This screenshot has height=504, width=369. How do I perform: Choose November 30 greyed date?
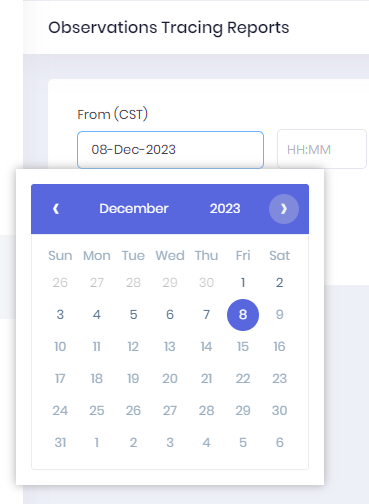pyautogui.click(x=206, y=283)
